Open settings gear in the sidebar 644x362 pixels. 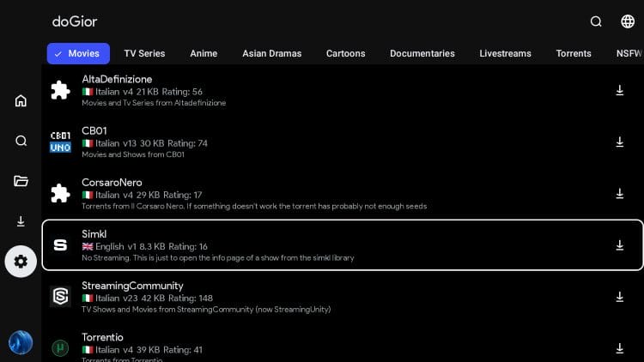tap(21, 261)
